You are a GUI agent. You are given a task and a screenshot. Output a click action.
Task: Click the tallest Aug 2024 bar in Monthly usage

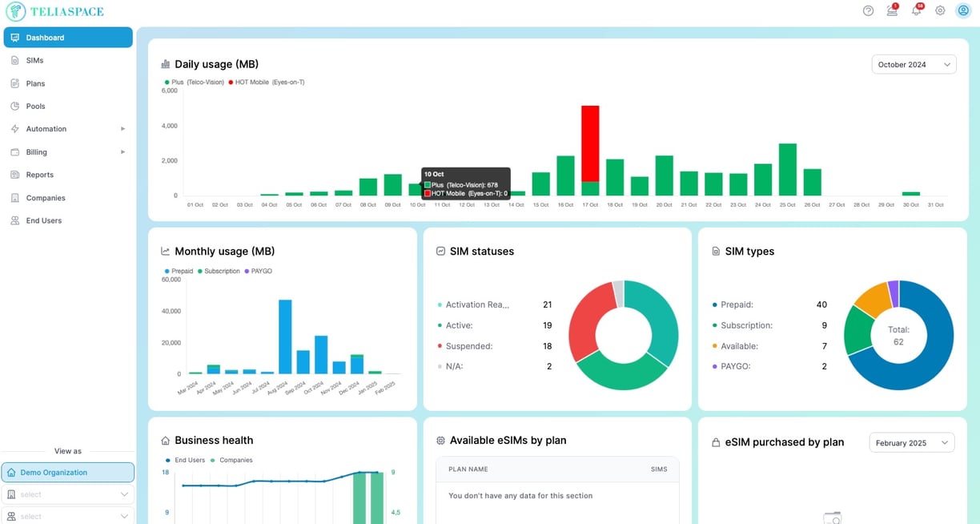point(285,337)
